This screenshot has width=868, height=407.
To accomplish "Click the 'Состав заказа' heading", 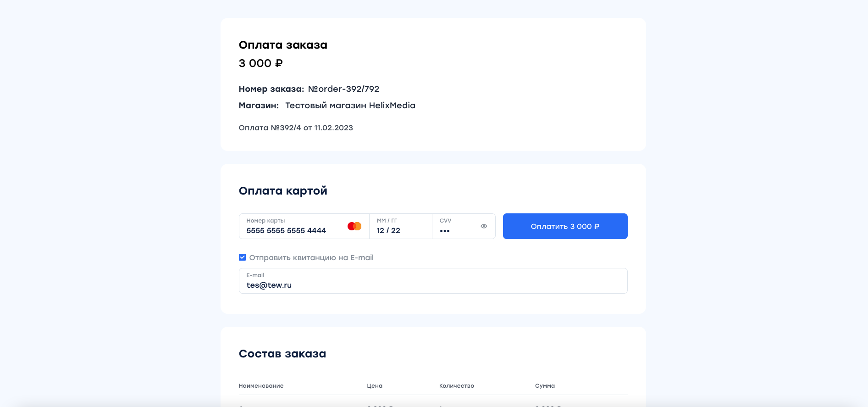I will point(282,354).
